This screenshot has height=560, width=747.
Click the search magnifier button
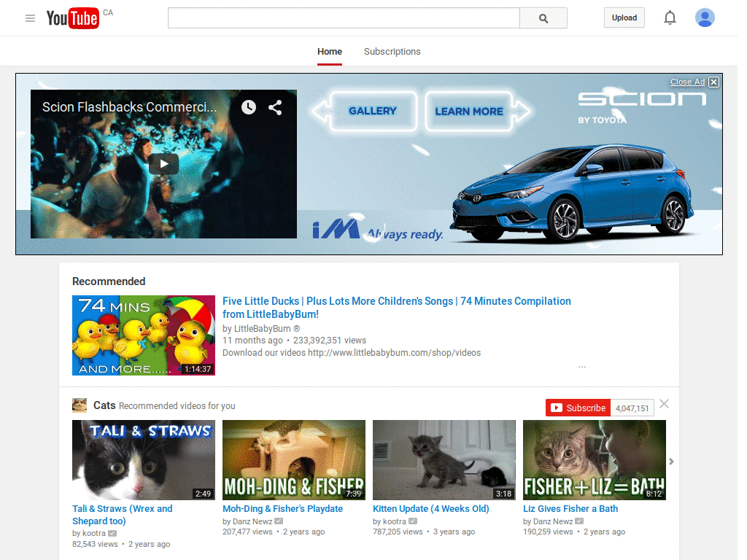click(543, 18)
